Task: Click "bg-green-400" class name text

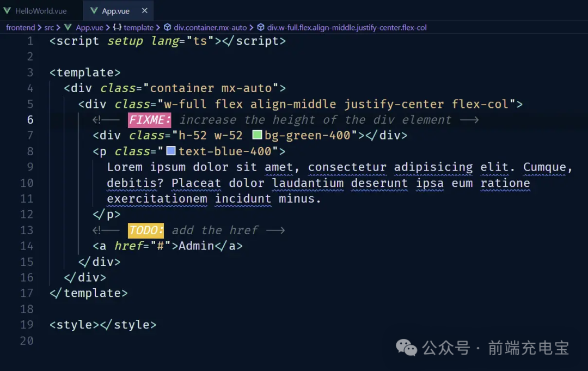Action: (x=308, y=136)
